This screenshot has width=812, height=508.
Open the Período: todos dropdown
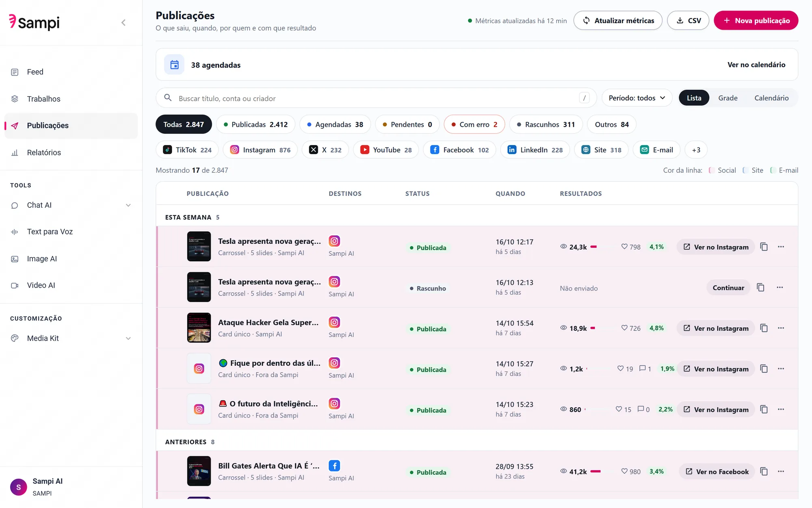637,98
